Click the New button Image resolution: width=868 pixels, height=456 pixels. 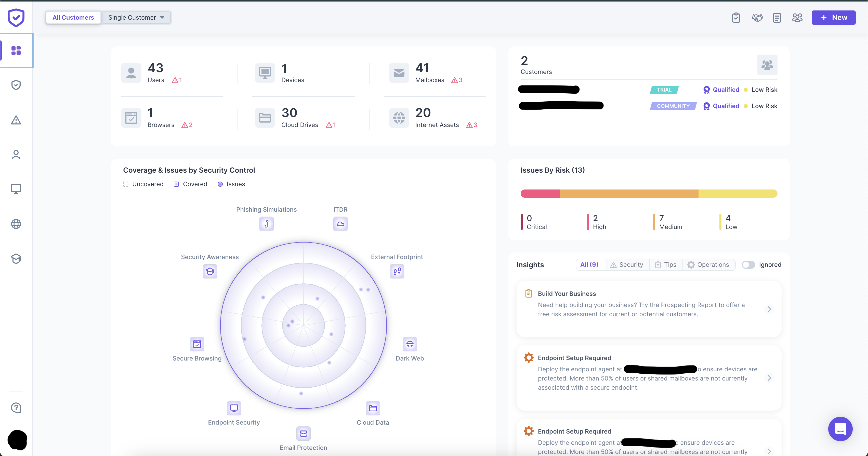[833, 18]
